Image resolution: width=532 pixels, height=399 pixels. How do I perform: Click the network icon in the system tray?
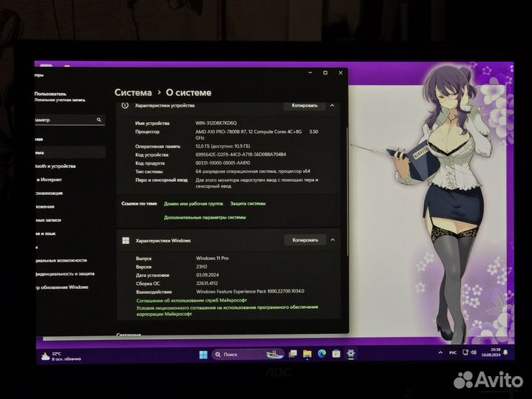pos(465,353)
